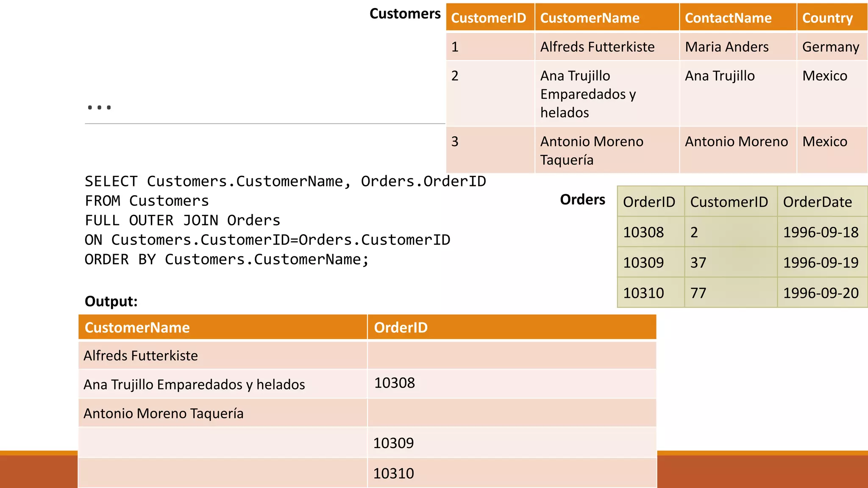Click the bold Customers table label
The image size is (868, 488).
(405, 14)
